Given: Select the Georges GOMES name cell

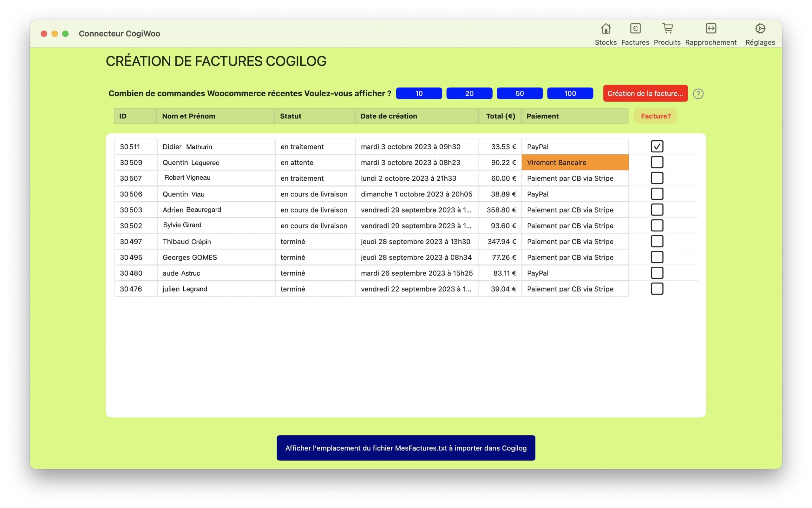Looking at the screenshot, I should (x=216, y=257).
